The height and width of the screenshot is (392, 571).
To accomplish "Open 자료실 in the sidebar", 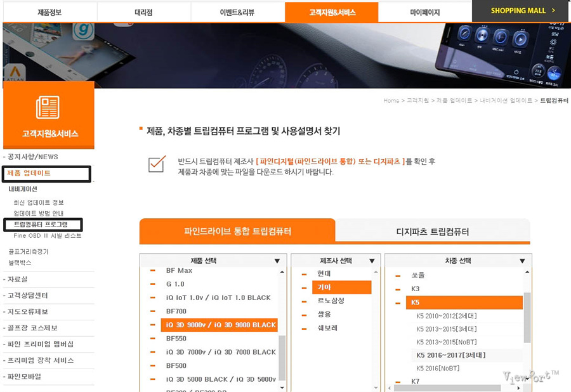I will click(18, 279).
